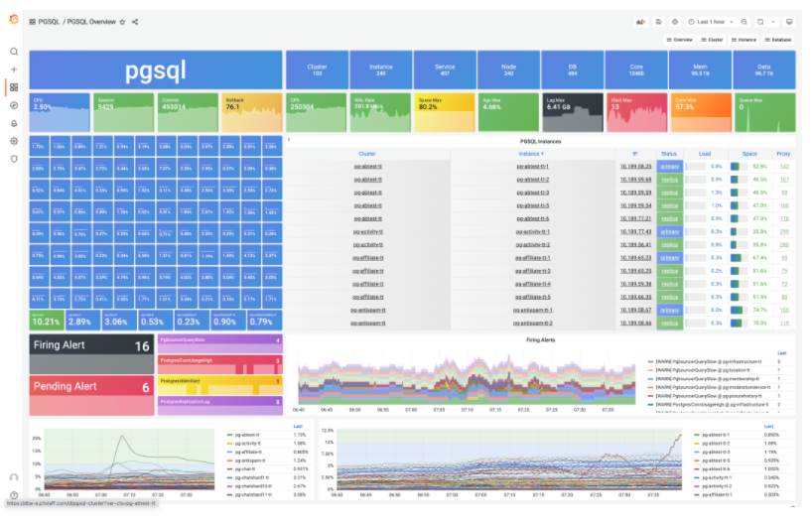Open the user avatar icon in sidebar
Viewport: 812px width, 526px height.
(x=14, y=477)
